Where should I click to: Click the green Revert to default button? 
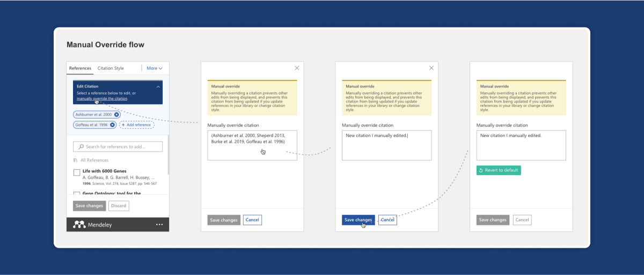click(x=499, y=170)
